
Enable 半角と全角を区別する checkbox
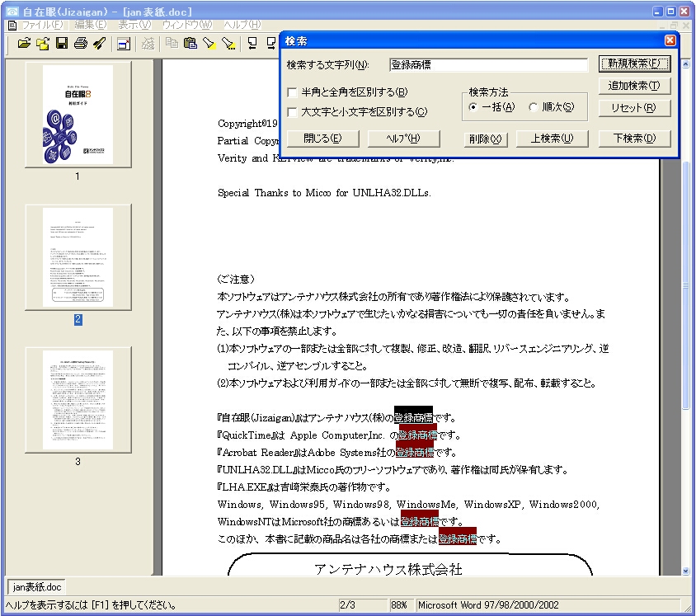(x=292, y=92)
